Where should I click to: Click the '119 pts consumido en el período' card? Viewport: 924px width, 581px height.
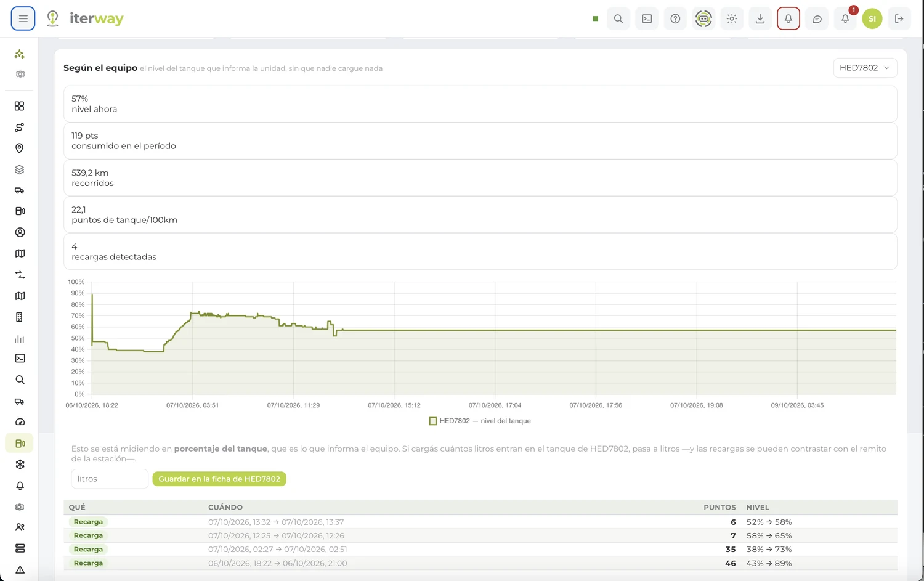click(480, 140)
